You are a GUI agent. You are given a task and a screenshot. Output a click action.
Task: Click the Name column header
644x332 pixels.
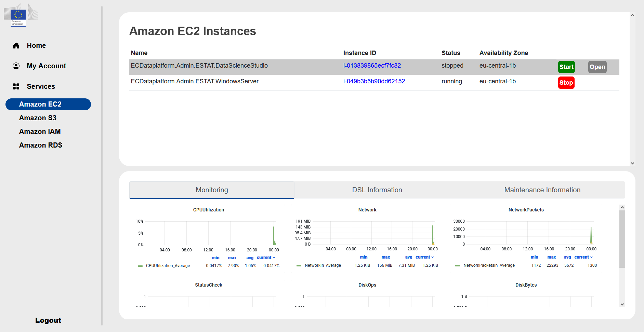point(139,53)
